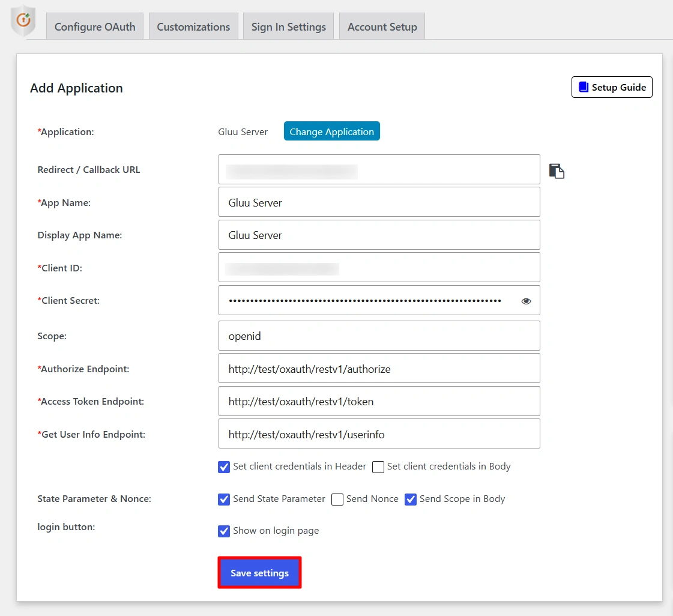Click the *Client Secret: label
This screenshot has height=616, width=673.
click(x=68, y=300)
